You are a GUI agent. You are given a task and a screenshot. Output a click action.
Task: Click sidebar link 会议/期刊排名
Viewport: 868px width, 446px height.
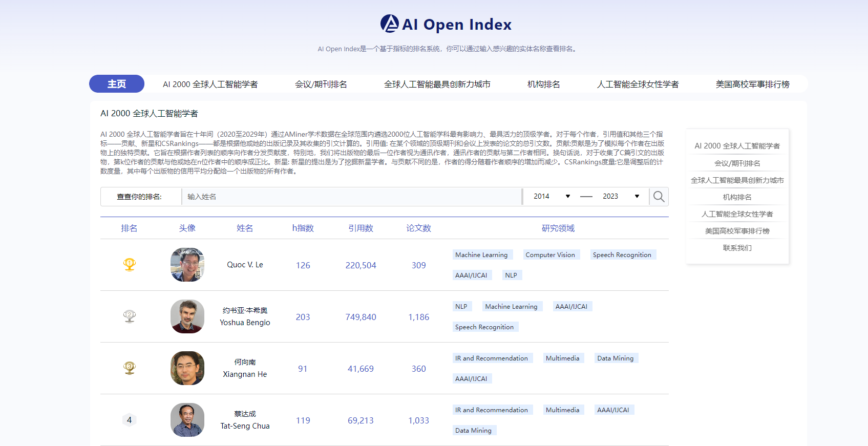coord(737,163)
